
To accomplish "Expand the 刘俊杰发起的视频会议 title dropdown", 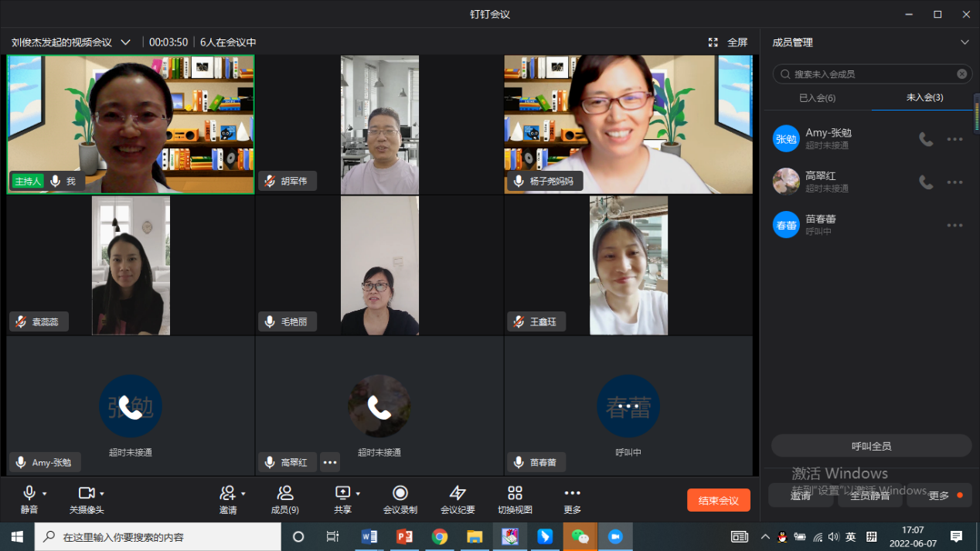I will coord(126,43).
